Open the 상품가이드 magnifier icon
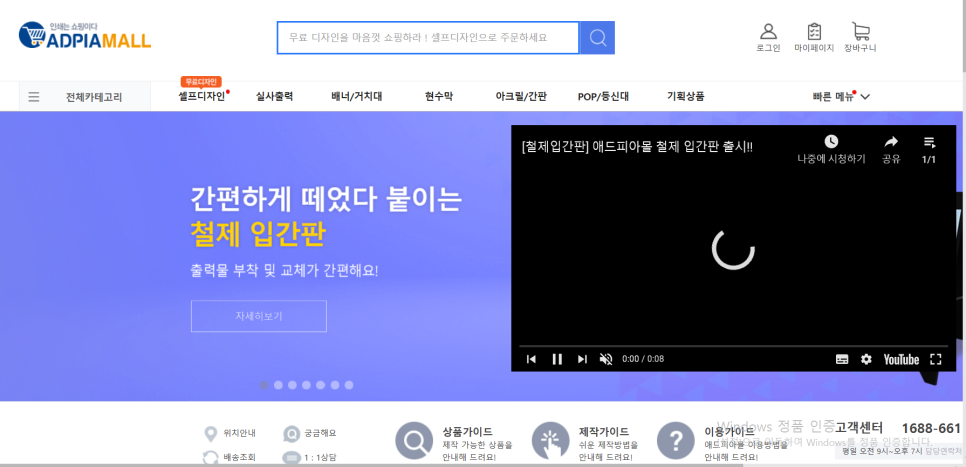This screenshot has width=966, height=467. click(x=414, y=441)
